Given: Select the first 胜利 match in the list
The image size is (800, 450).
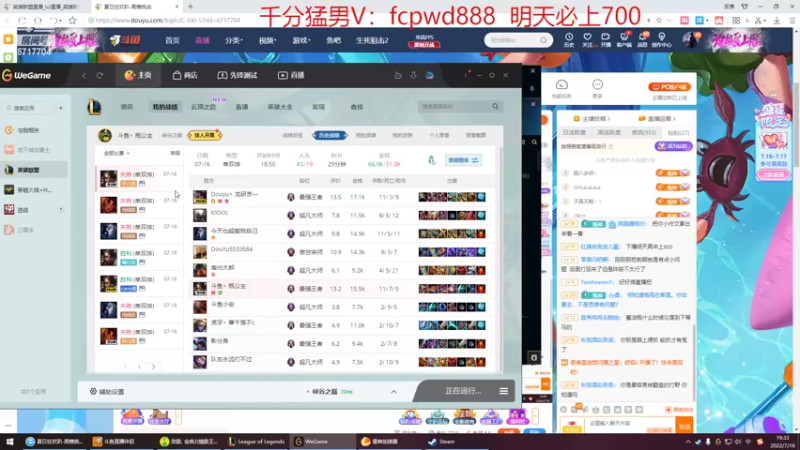Looking at the screenshot, I should click(x=139, y=257).
